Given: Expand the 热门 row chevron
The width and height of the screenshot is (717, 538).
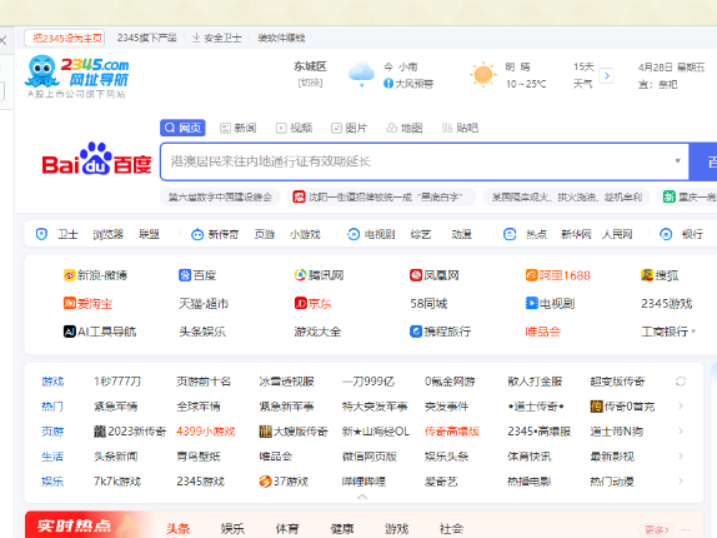Looking at the screenshot, I should click(x=681, y=406).
